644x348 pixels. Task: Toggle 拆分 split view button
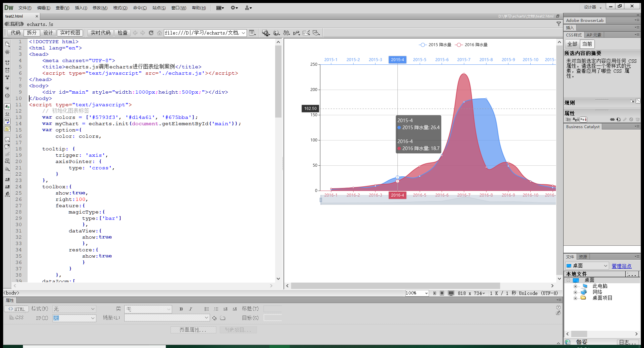[32, 33]
